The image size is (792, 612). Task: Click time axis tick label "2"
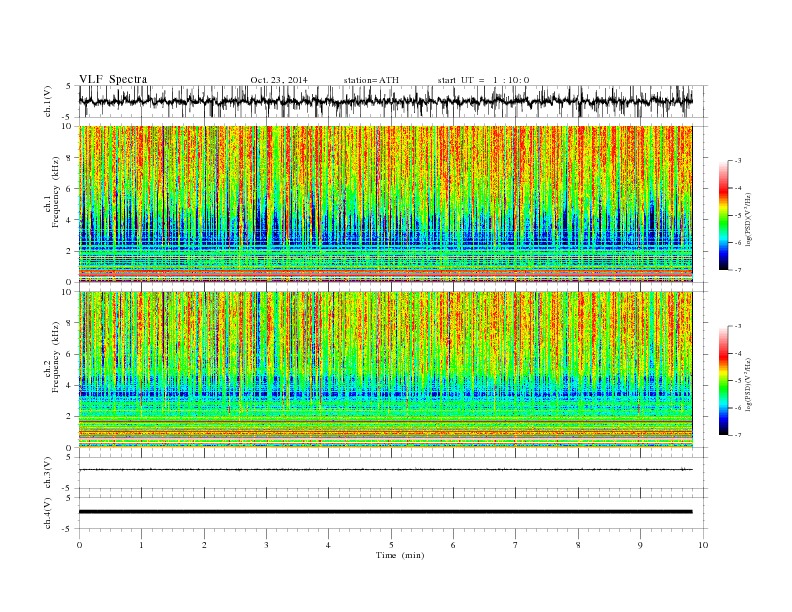coord(204,545)
